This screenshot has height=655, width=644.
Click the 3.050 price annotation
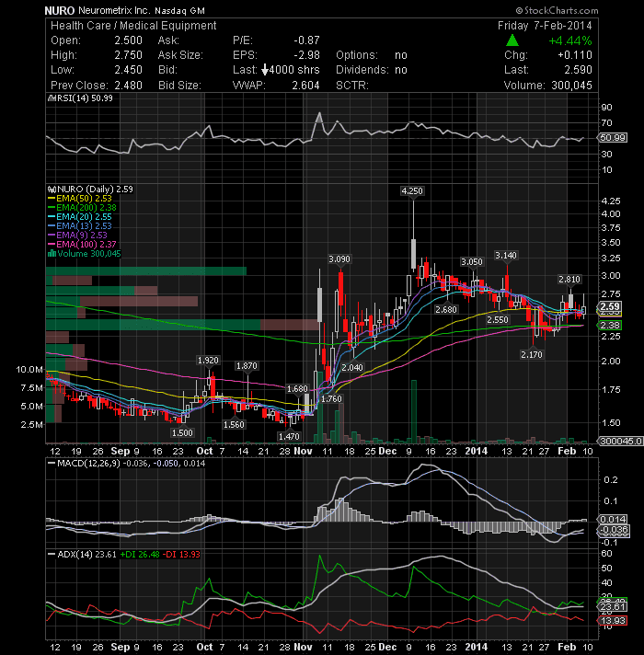click(x=472, y=262)
